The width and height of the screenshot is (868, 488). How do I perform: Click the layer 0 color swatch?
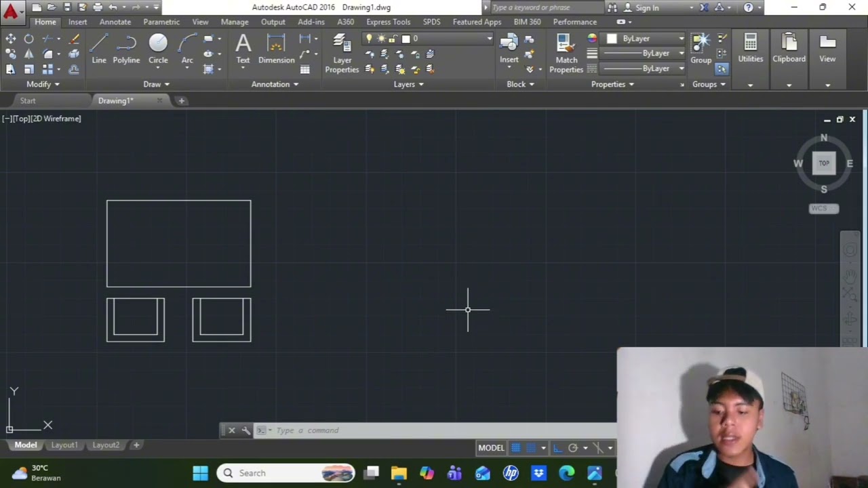tap(406, 39)
